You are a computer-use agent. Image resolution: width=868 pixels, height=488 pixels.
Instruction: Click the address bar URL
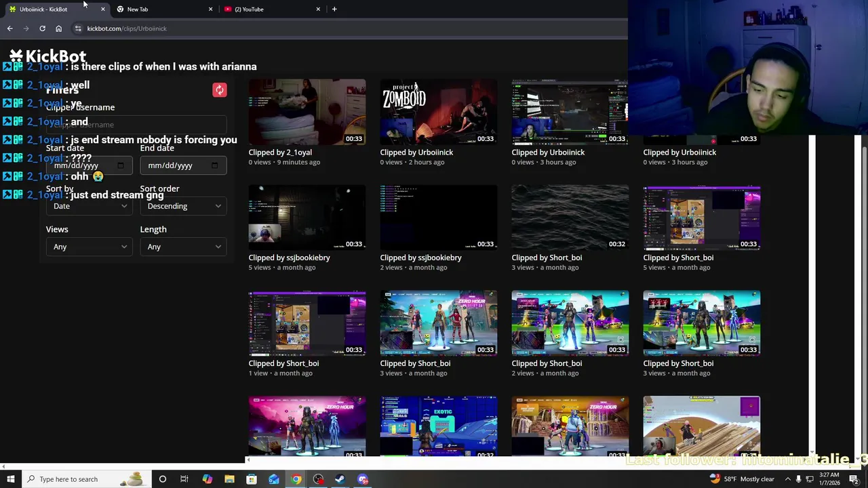click(127, 28)
